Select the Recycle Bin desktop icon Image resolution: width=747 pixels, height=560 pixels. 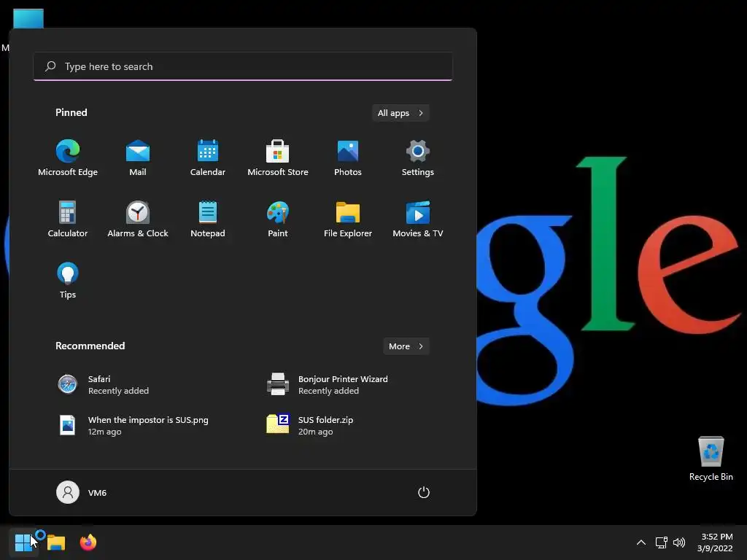(711, 459)
